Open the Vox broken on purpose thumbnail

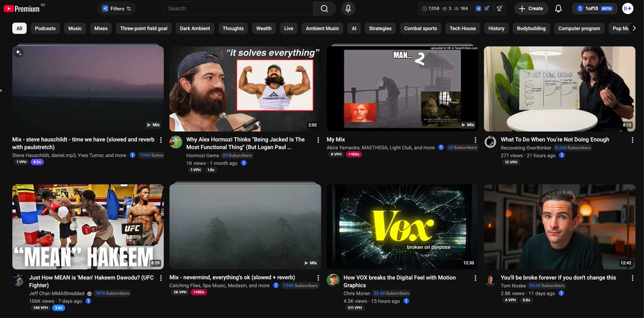point(402,227)
